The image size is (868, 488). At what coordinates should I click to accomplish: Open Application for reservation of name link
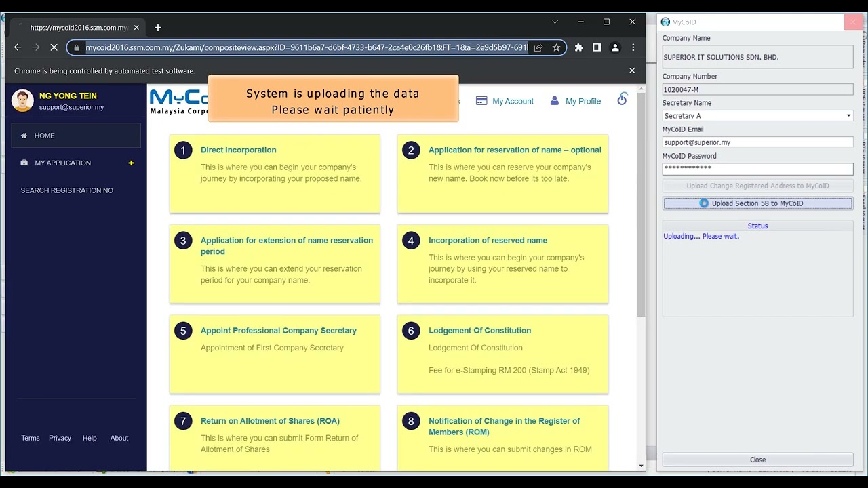(x=515, y=150)
